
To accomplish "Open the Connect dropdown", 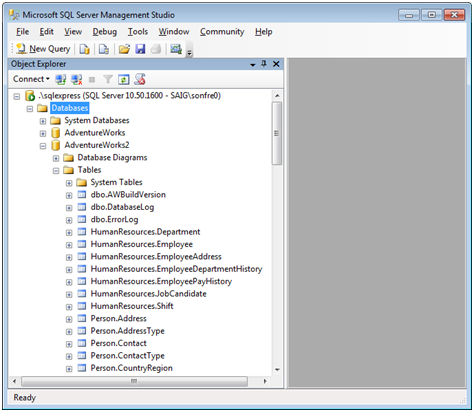I will point(31,79).
